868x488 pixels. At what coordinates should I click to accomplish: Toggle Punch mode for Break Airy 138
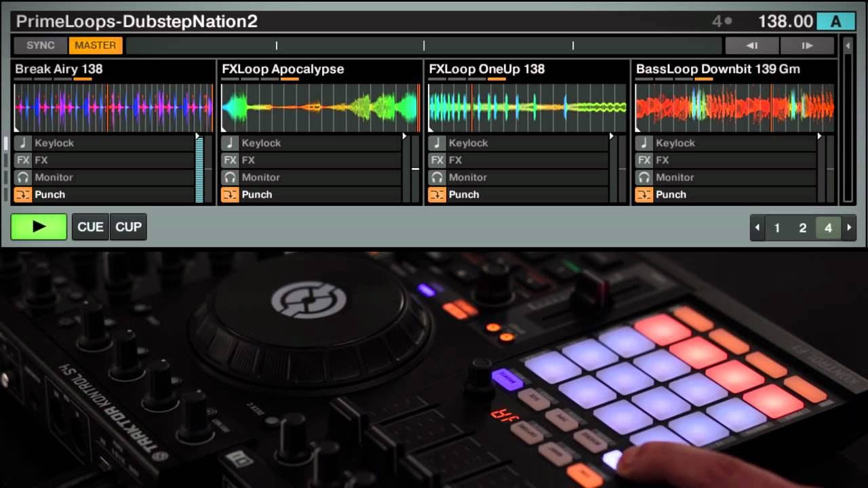pos(23,195)
